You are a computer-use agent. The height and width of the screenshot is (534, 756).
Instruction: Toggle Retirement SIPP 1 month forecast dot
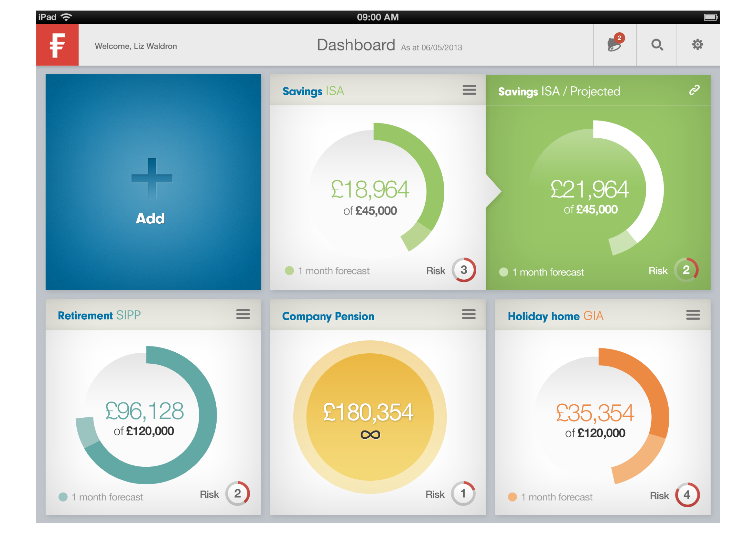pyautogui.click(x=63, y=497)
